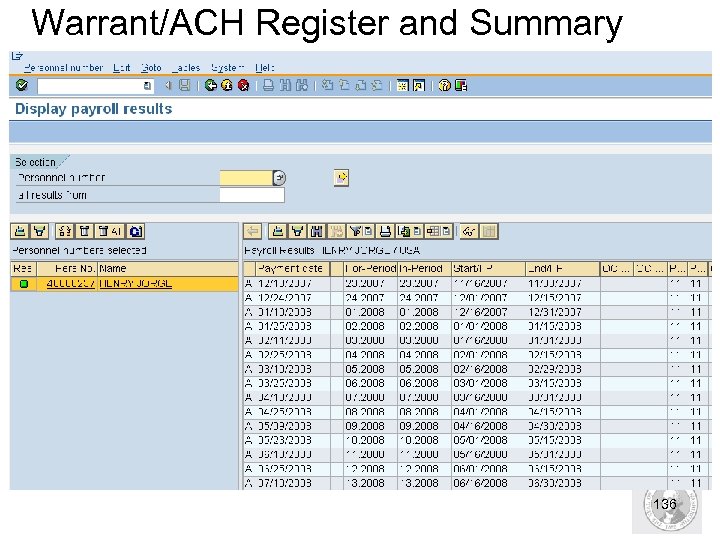The image size is (720, 540).
Task: Click the Find next icon in top toolbar
Action: pos(302,85)
